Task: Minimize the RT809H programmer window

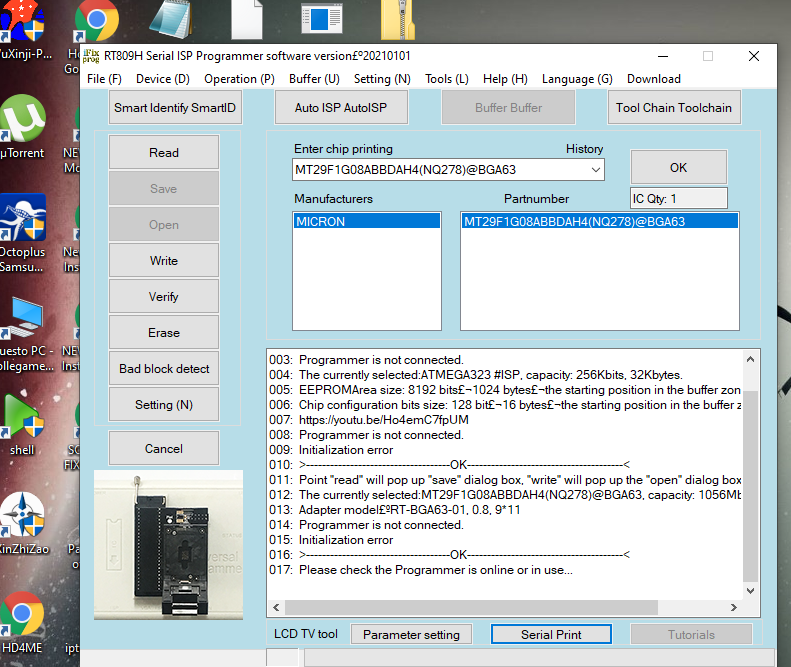Action: (x=663, y=56)
